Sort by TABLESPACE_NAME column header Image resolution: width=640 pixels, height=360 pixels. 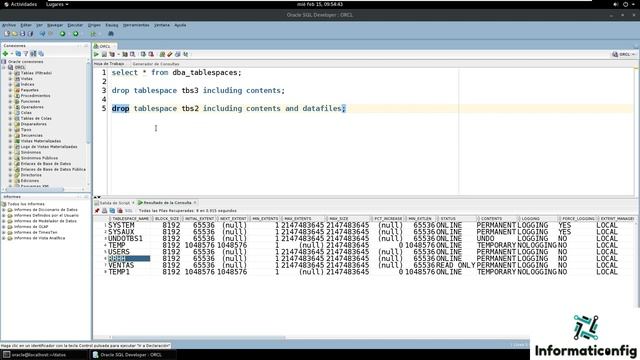pyautogui.click(x=131, y=219)
